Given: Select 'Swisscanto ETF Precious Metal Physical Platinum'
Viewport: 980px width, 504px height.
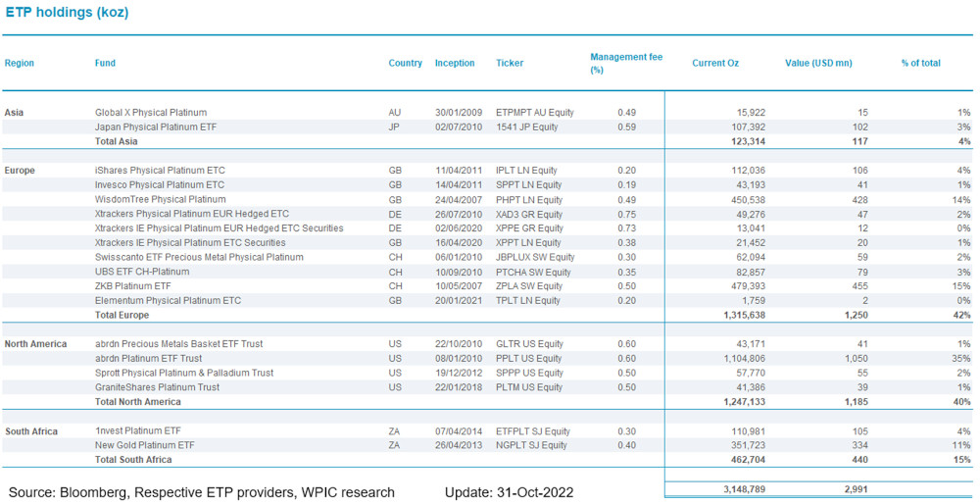Looking at the screenshot, I should click(x=199, y=257).
